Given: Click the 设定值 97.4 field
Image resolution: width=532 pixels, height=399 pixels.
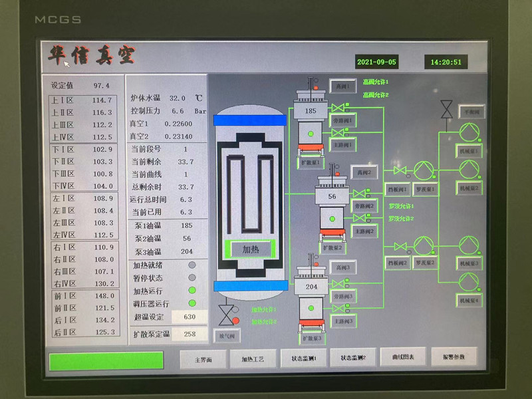Looking at the screenshot, I should (x=102, y=86).
